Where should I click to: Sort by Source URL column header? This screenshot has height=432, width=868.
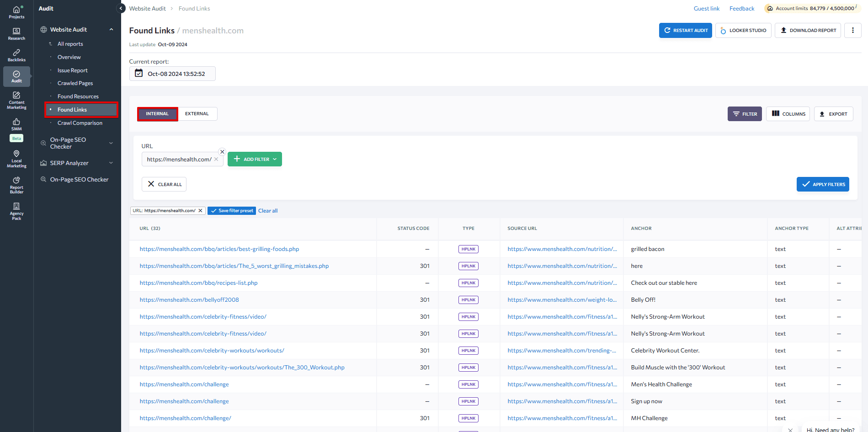click(522, 229)
